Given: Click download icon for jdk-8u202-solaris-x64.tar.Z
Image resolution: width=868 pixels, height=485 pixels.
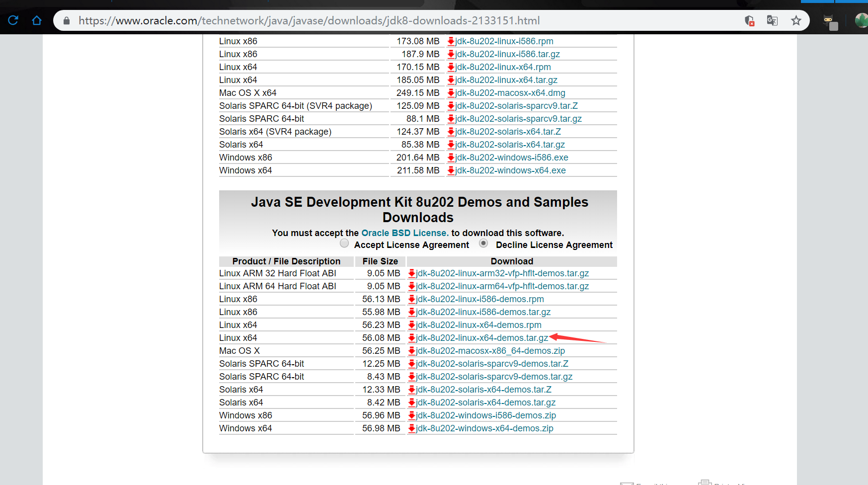Looking at the screenshot, I should coord(451,132).
